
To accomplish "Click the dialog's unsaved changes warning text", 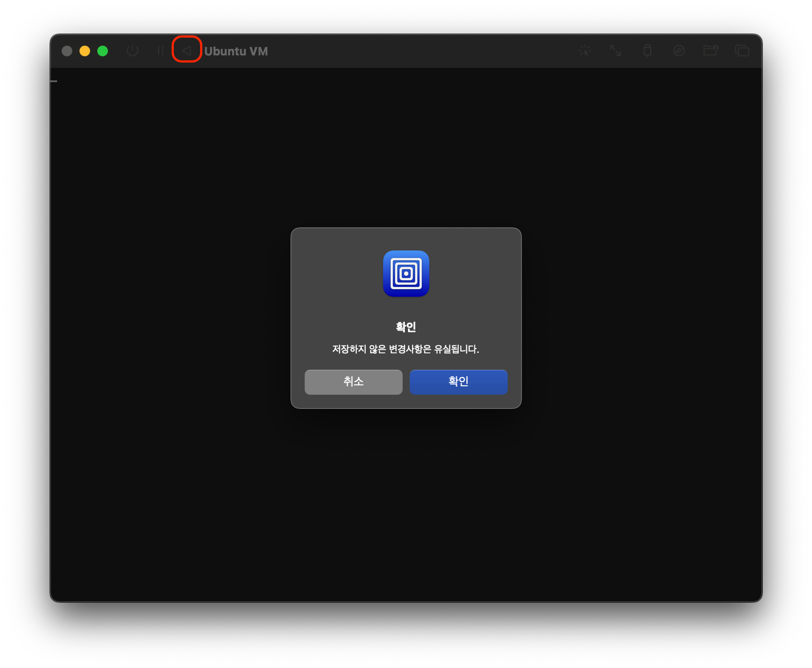I will 406,349.
